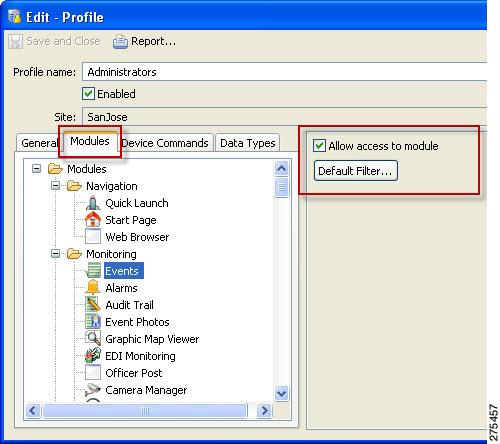
Task: Select the Quick Launch rocket icon
Action: click(93, 203)
